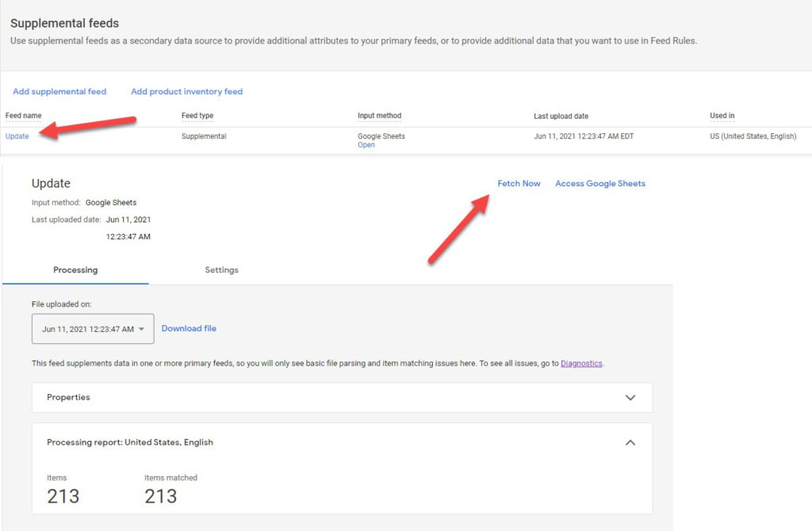812x531 pixels.
Task: Click the Items matched count 213
Action: (x=160, y=496)
